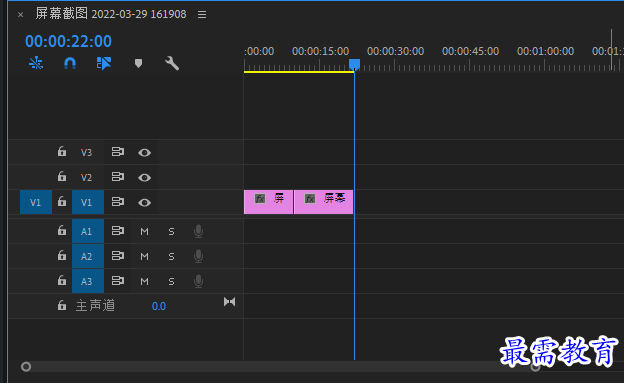Toggle sync lock for V3
The image size is (624, 383).
click(x=117, y=152)
